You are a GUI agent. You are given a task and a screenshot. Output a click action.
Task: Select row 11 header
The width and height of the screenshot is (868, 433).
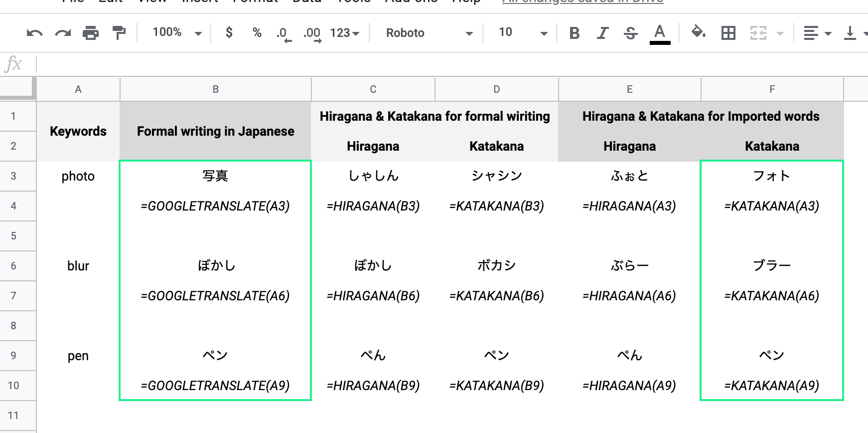click(x=18, y=416)
